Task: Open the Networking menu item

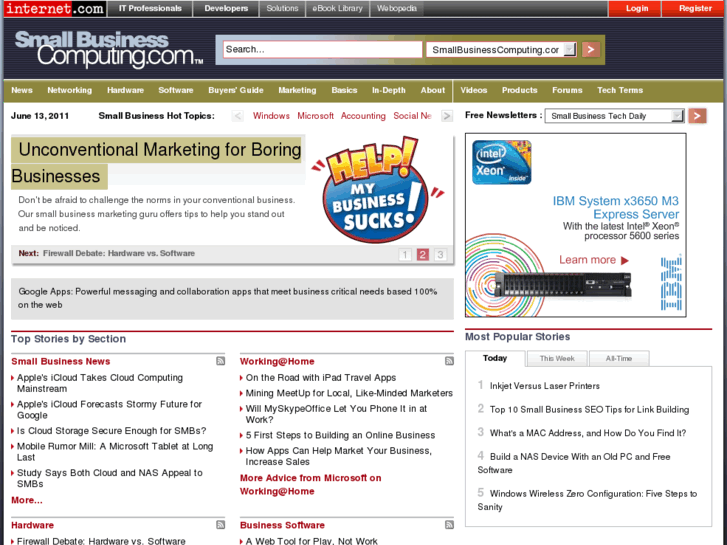Action: pos(70,90)
